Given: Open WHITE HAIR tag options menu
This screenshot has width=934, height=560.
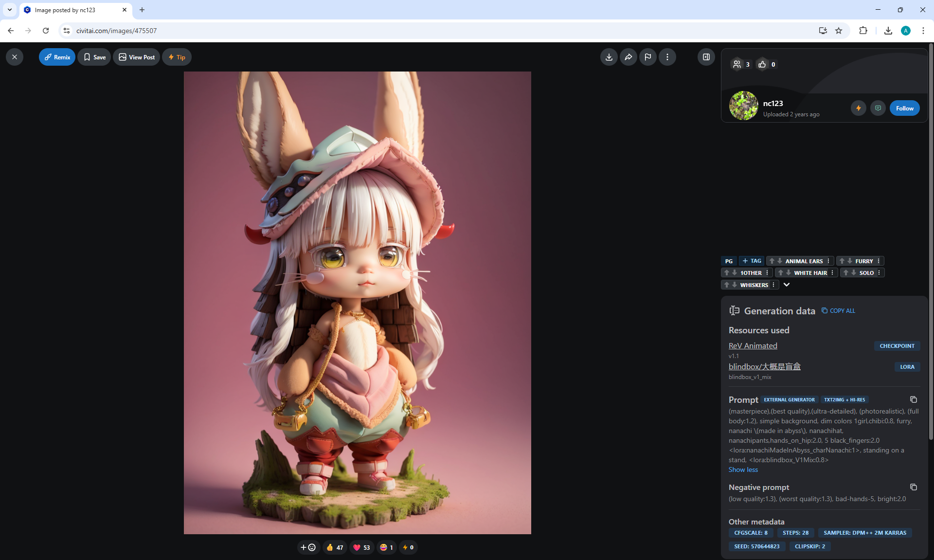Looking at the screenshot, I should pyautogui.click(x=832, y=273).
